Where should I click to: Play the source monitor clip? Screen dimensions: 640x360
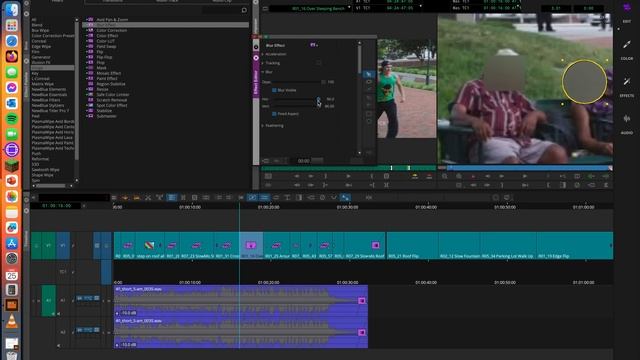click(x=348, y=176)
